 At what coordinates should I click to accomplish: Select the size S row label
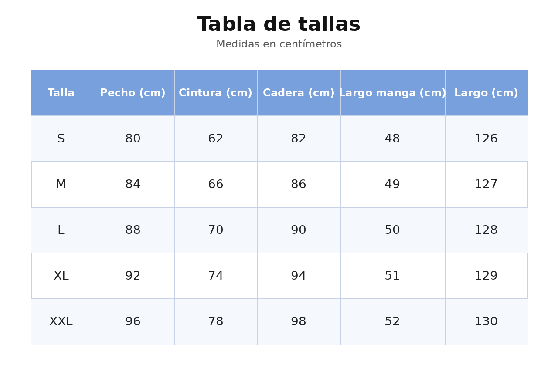coord(61,139)
